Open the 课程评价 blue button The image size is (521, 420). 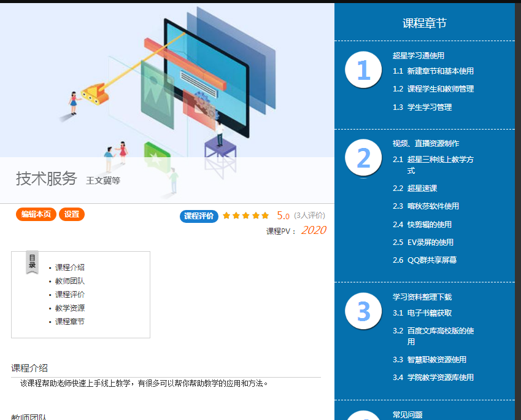click(199, 216)
